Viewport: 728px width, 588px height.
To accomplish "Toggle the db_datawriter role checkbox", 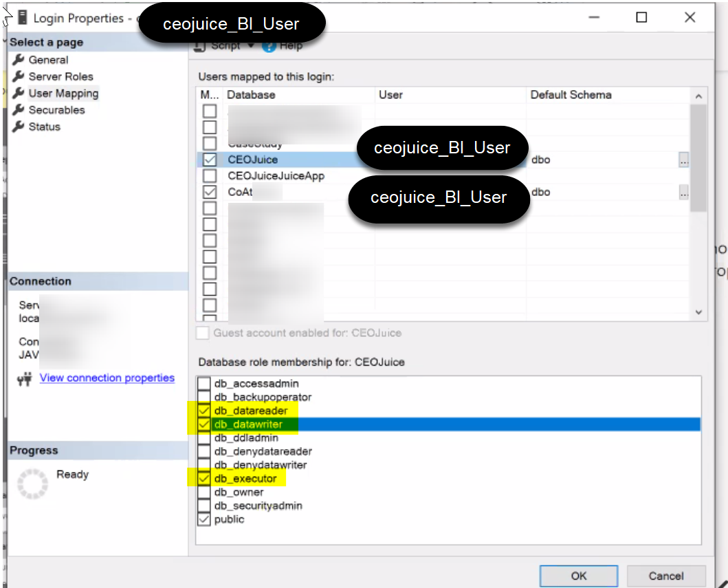I will (x=203, y=424).
